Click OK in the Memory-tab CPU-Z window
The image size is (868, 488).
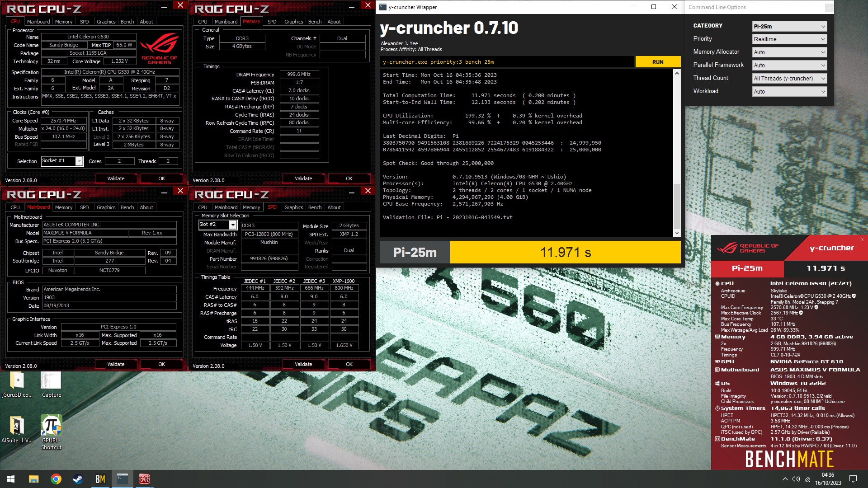tap(349, 178)
